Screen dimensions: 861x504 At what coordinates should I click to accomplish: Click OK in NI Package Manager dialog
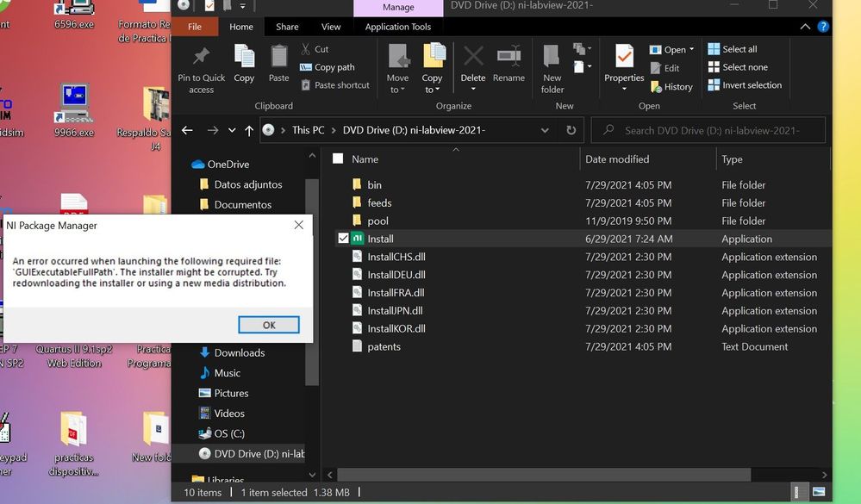point(269,325)
